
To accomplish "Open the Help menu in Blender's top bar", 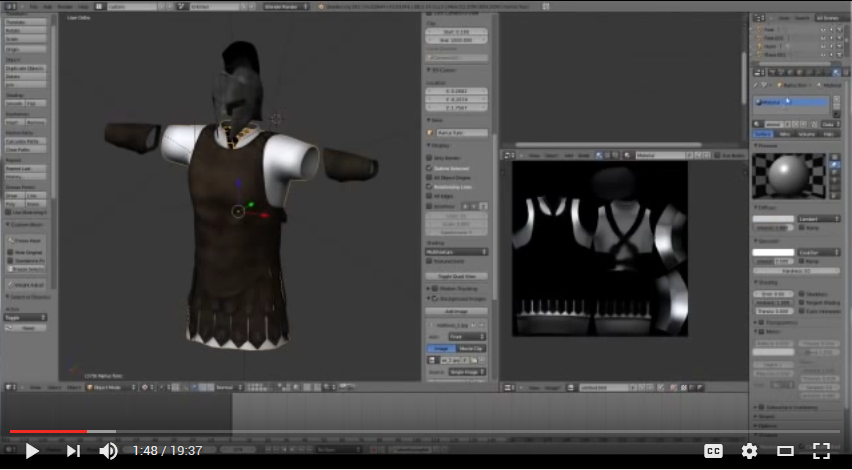I will click(83, 7).
